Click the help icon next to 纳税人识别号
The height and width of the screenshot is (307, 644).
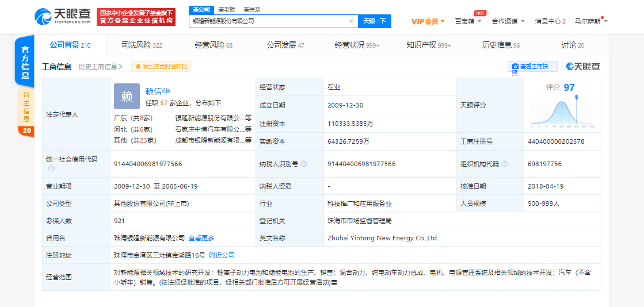304,164
